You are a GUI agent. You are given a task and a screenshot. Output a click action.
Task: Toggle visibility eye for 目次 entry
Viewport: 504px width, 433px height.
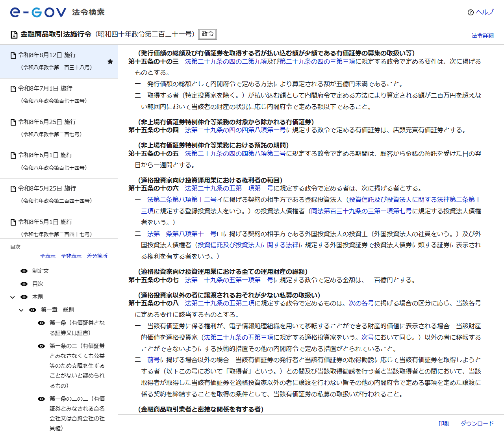tap(24, 284)
